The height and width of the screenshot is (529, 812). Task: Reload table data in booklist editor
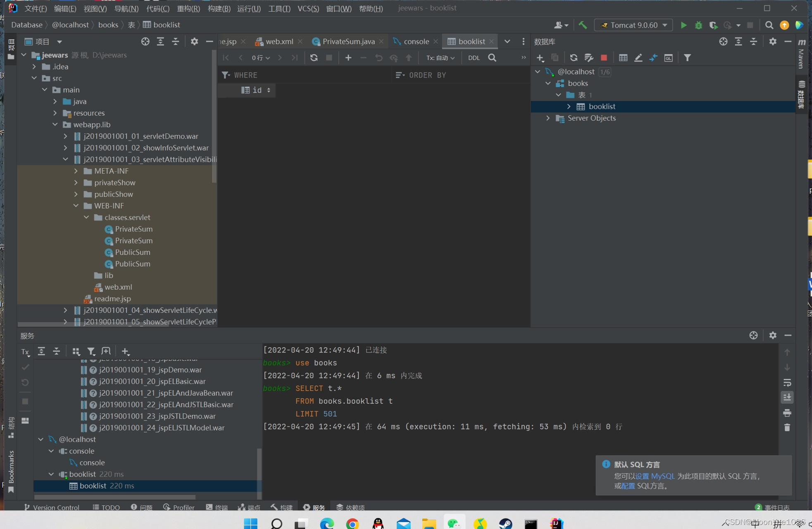(314, 58)
